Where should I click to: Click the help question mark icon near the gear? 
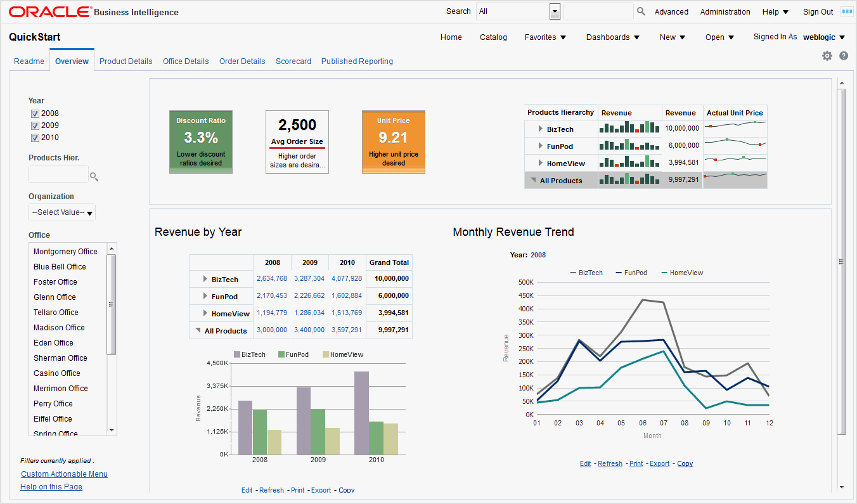pyautogui.click(x=843, y=56)
